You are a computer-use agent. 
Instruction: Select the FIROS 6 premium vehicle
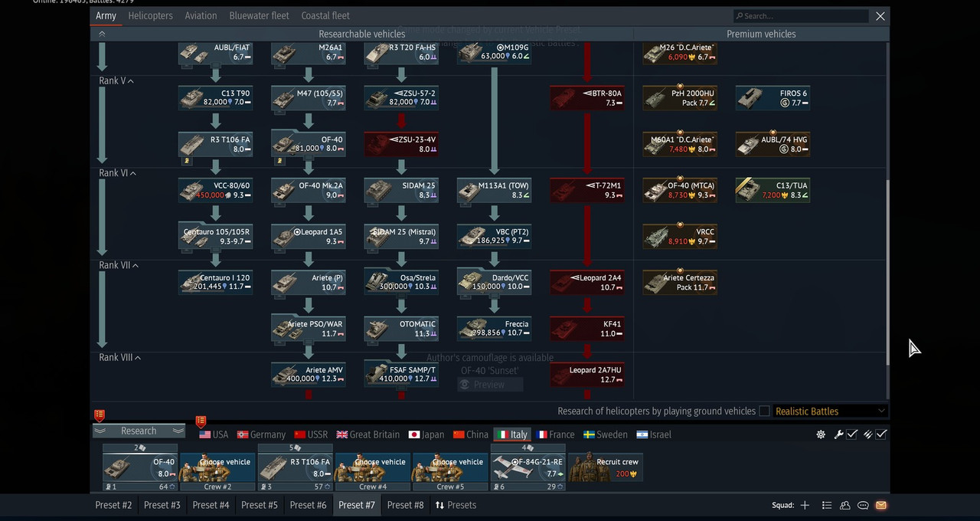pyautogui.click(x=773, y=98)
